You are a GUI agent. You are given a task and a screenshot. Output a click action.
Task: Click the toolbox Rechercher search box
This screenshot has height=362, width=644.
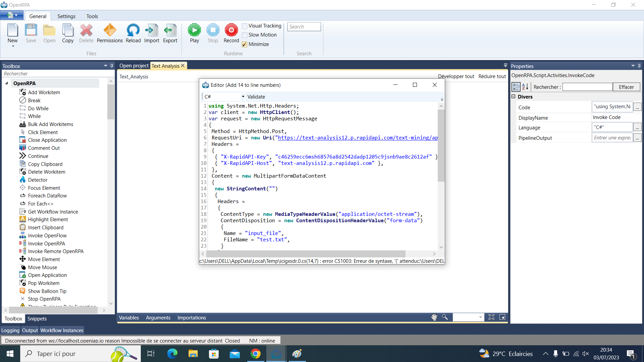58,74
